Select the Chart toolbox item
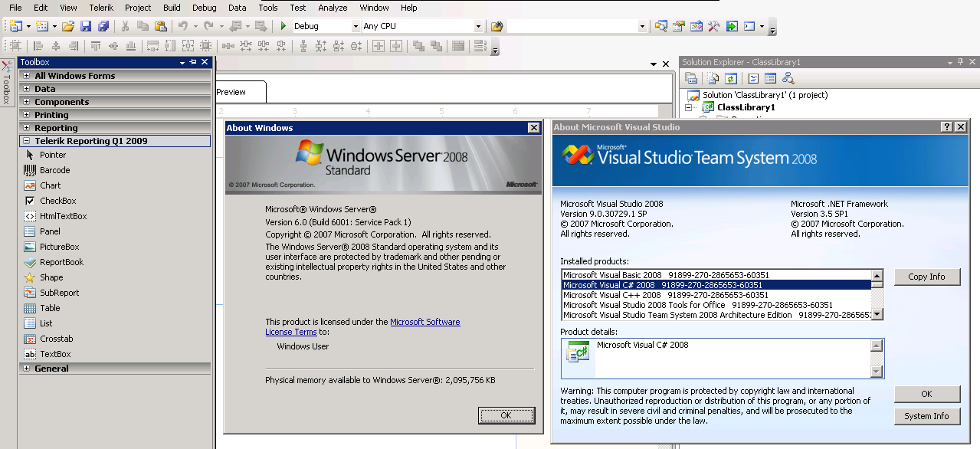This screenshot has width=980, height=449. tap(115, 185)
